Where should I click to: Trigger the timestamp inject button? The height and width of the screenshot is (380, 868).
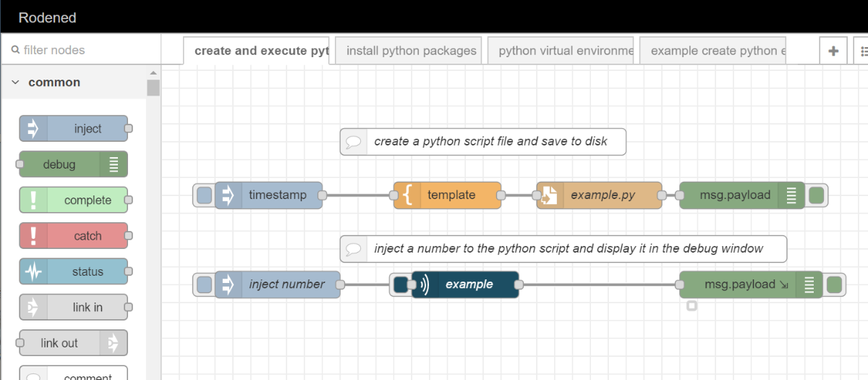coord(205,195)
